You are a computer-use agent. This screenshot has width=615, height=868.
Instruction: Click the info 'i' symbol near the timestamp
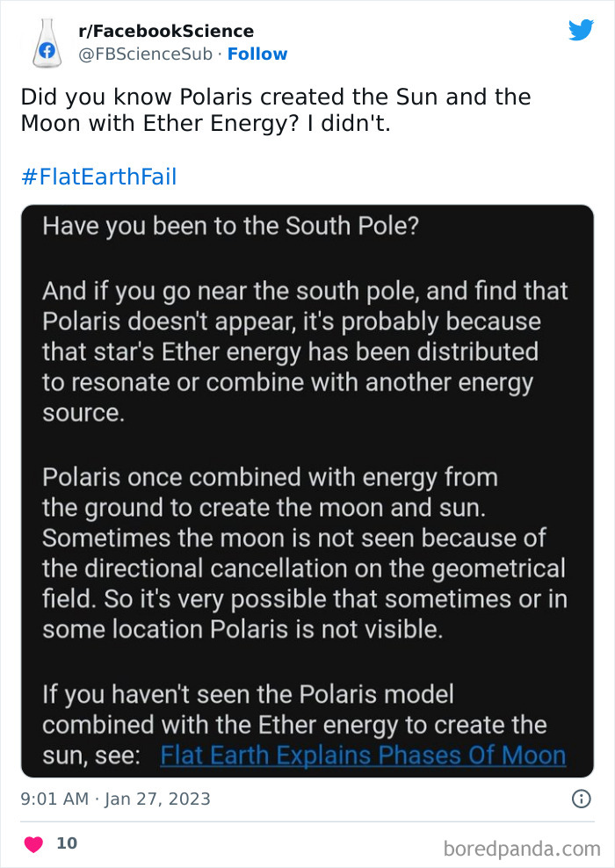[x=583, y=799]
